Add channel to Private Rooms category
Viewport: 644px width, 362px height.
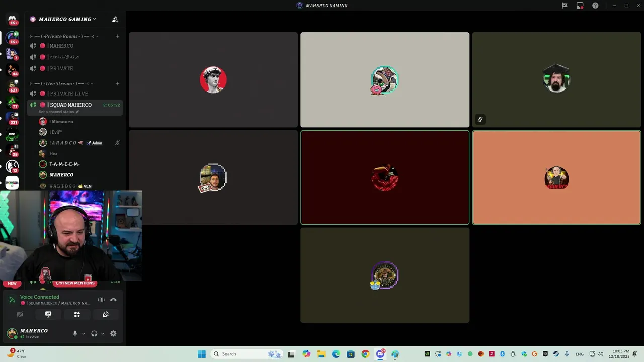click(117, 36)
